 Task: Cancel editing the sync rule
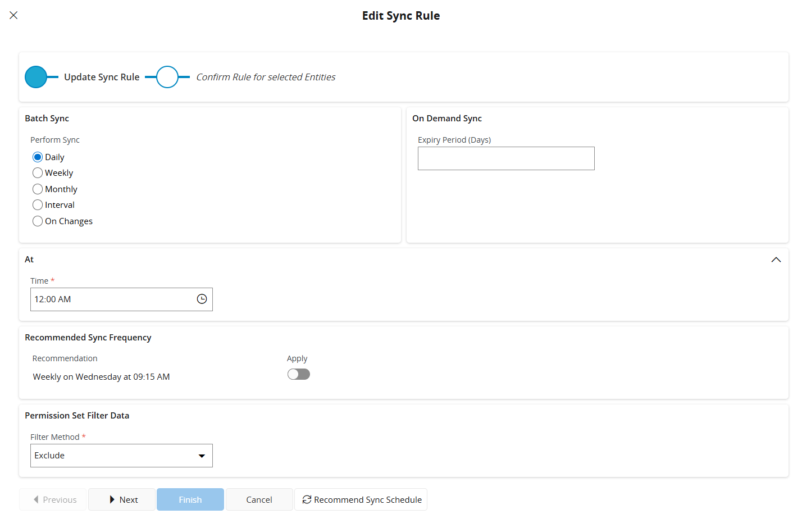(x=259, y=499)
